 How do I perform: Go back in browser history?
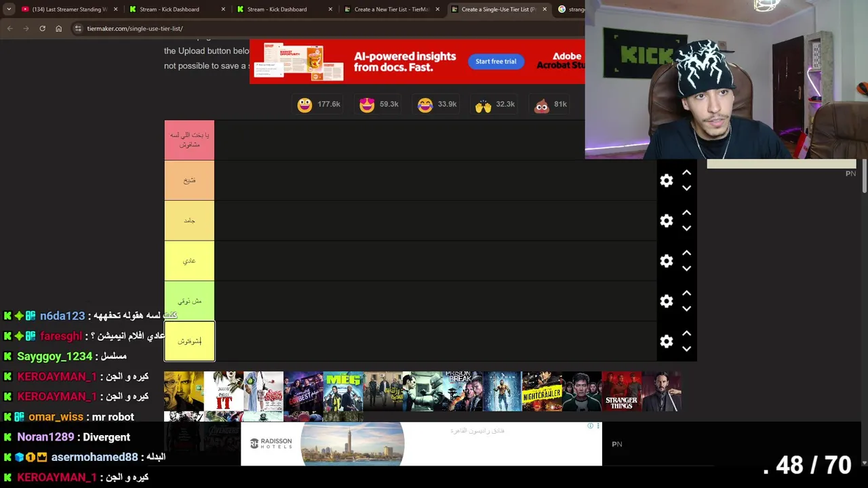(x=9, y=28)
